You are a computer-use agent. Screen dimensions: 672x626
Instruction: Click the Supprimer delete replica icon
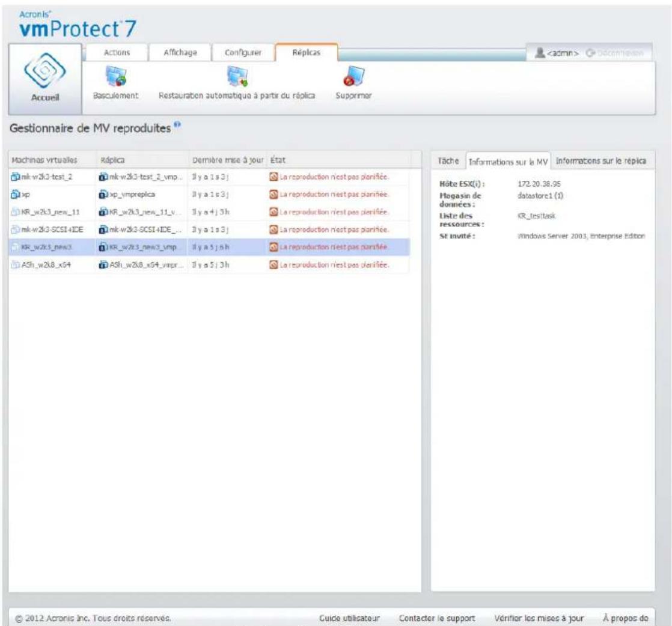coord(353,76)
